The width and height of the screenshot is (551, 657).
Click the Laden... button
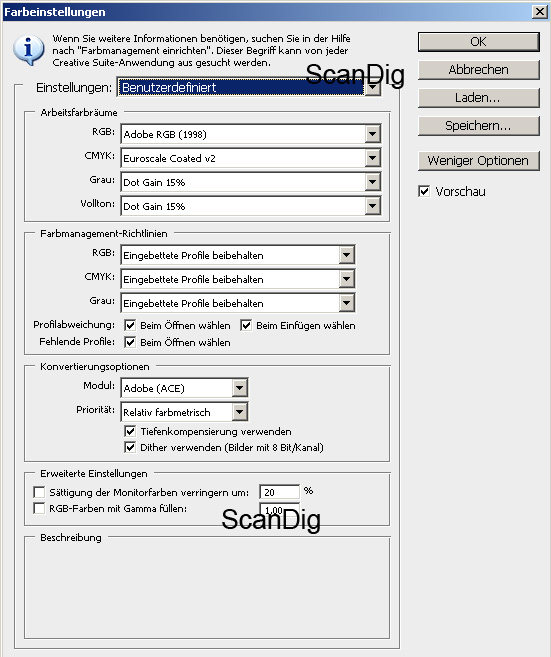[x=479, y=98]
